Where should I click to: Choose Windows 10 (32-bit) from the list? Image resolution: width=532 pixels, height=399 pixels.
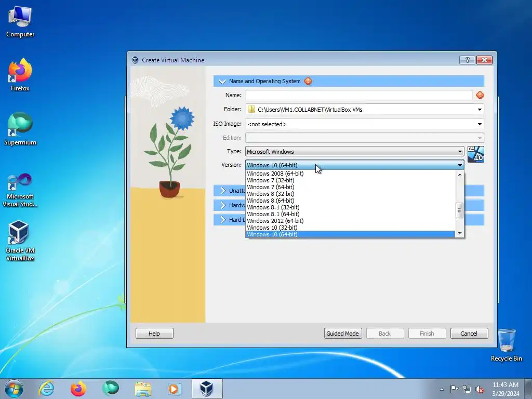tap(350, 228)
